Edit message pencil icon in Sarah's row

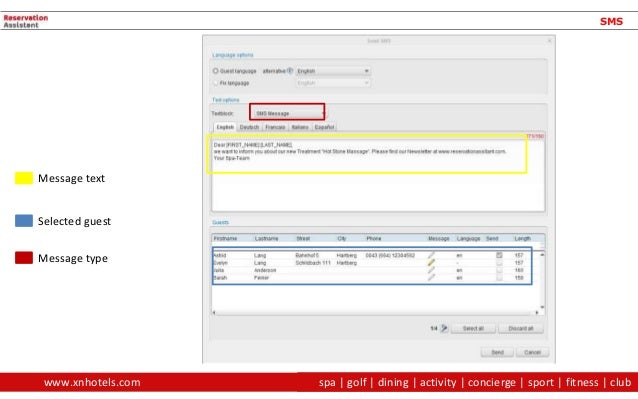[x=431, y=277]
